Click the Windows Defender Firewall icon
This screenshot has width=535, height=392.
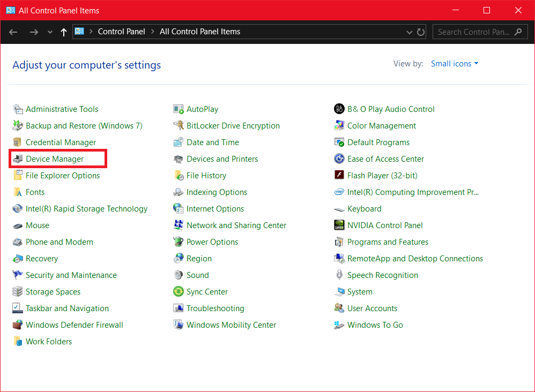pyautogui.click(x=18, y=325)
